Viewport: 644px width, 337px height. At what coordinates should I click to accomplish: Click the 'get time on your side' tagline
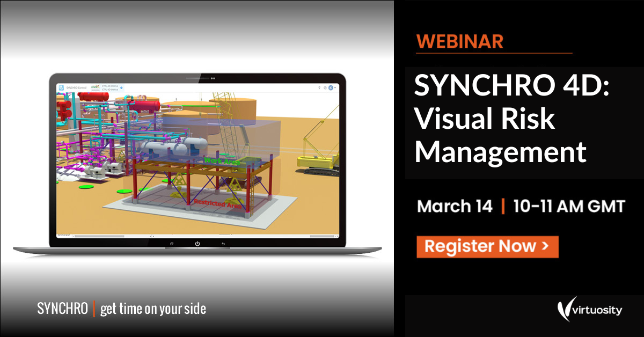tap(152, 309)
